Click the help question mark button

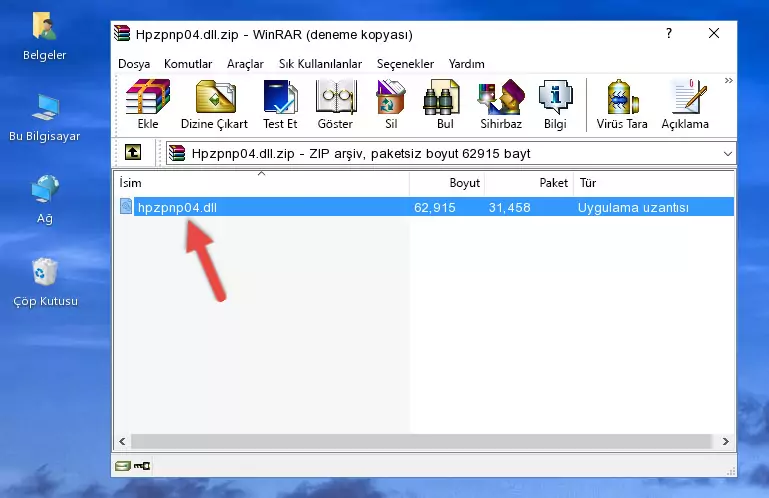[669, 33]
